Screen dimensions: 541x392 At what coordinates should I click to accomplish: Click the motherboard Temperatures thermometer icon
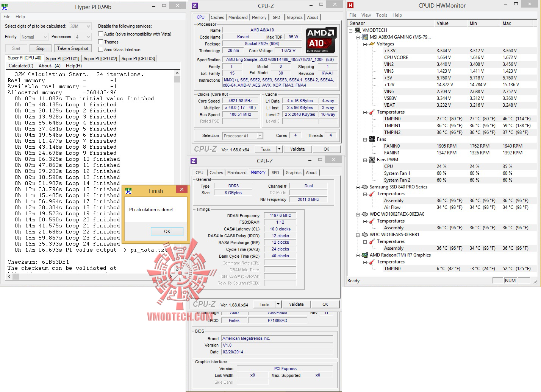[x=372, y=112]
